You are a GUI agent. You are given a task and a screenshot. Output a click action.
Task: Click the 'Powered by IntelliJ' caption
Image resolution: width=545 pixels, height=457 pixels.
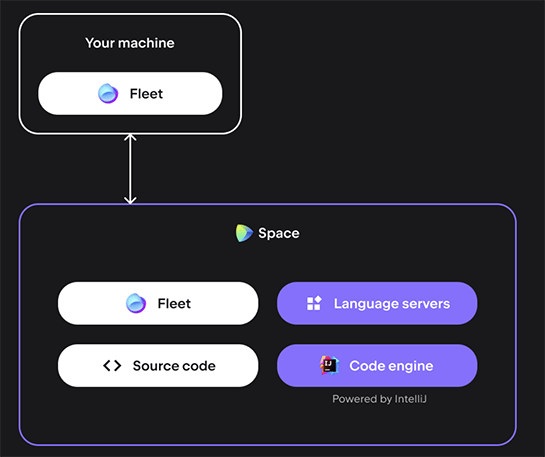tap(379, 399)
